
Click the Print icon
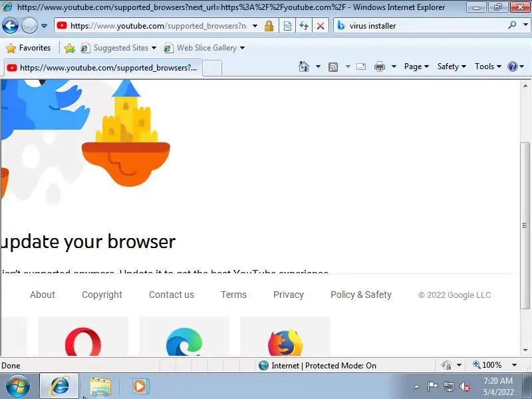point(379,67)
